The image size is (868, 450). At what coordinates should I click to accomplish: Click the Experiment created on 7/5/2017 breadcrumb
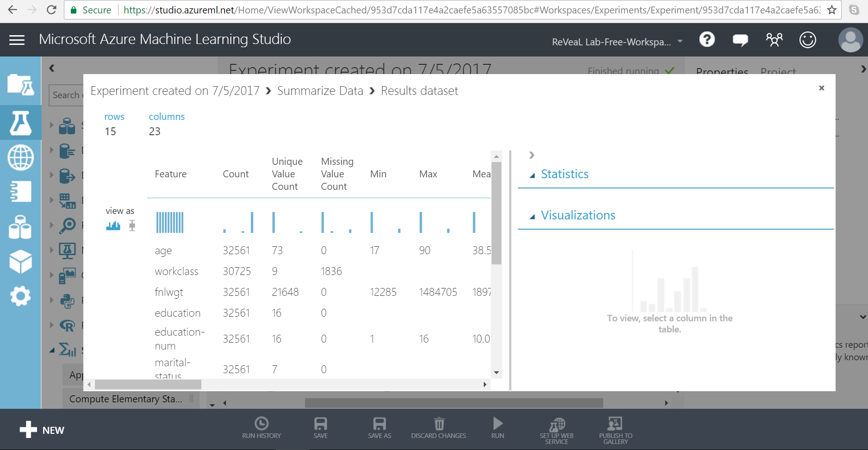175,91
